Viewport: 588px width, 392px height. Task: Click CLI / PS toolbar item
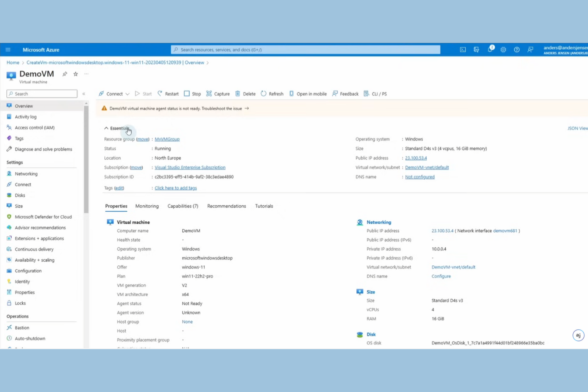(375, 94)
